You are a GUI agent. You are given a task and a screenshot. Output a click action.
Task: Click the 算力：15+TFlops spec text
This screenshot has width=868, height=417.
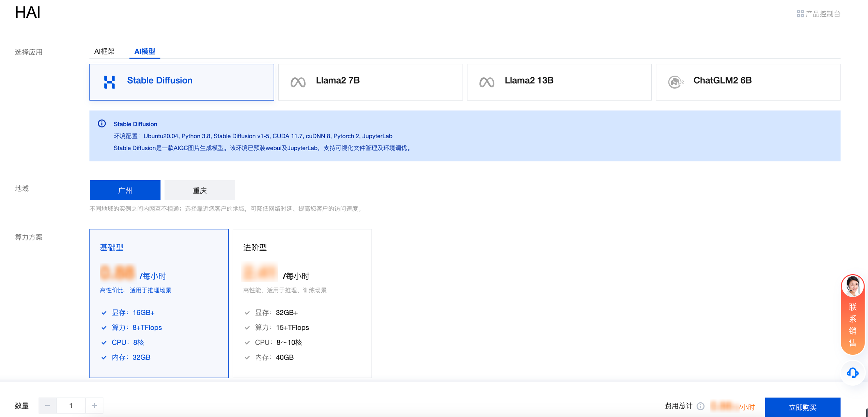point(282,328)
